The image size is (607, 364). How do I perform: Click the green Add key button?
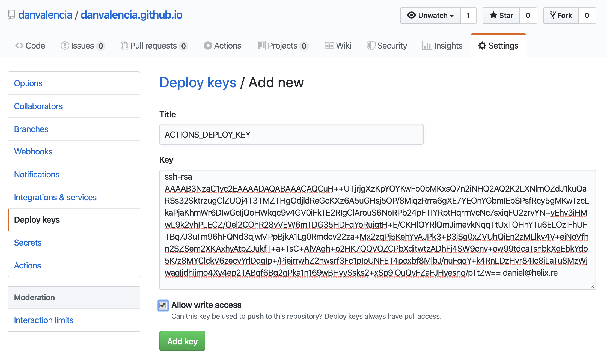pos(182,341)
